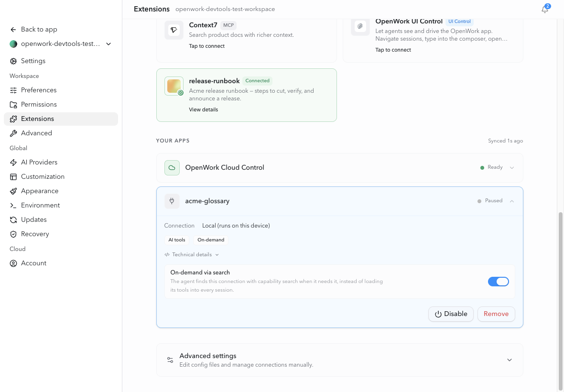Click View details on release-runbook
The height and width of the screenshot is (392, 564).
(203, 109)
